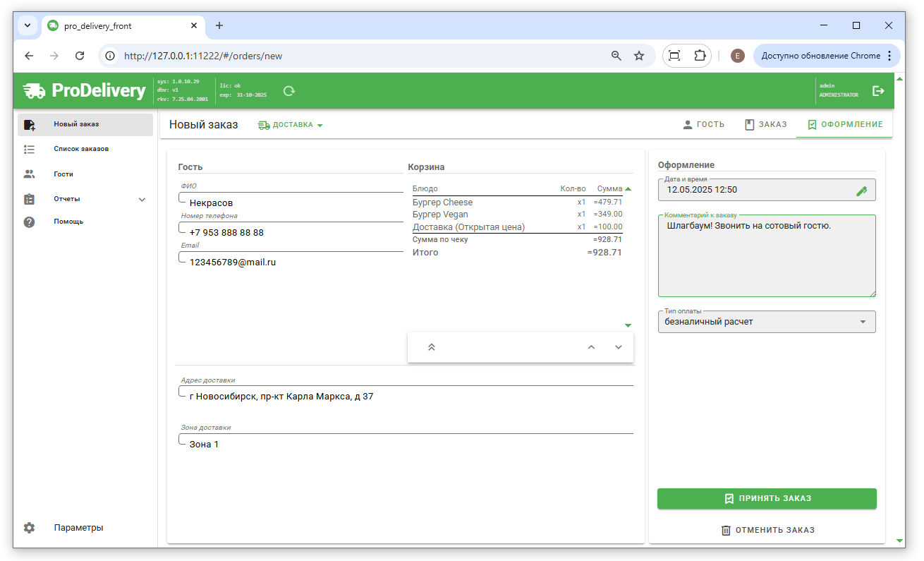Viewport: 924px width, 561px height.
Task: Switch to the Гость tab
Action: coord(703,125)
